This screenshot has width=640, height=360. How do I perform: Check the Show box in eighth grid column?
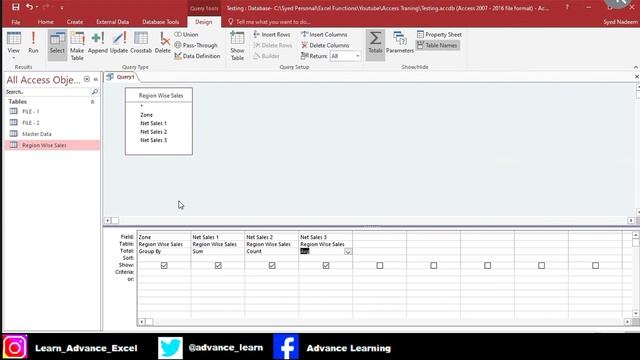tap(541, 265)
